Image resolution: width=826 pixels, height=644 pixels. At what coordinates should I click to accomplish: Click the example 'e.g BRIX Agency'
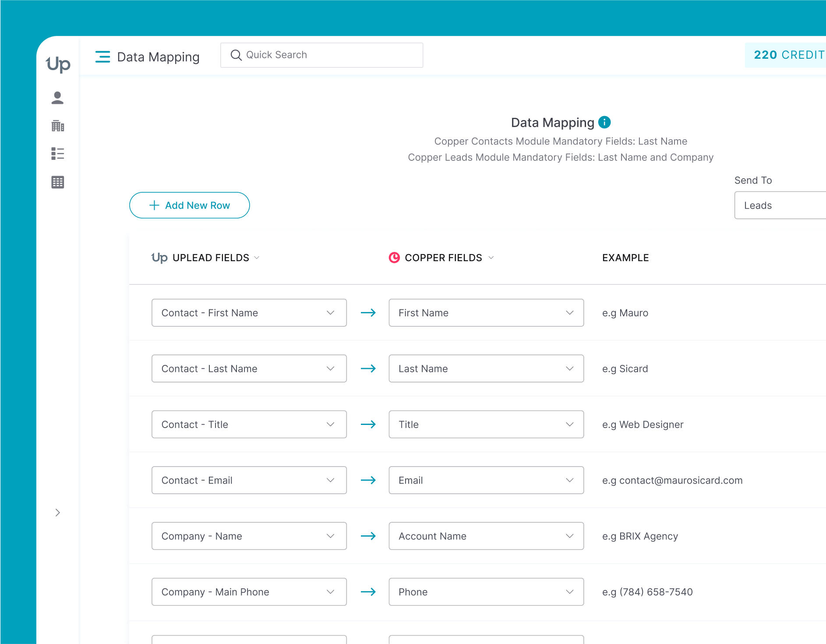(x=640, y=536)
